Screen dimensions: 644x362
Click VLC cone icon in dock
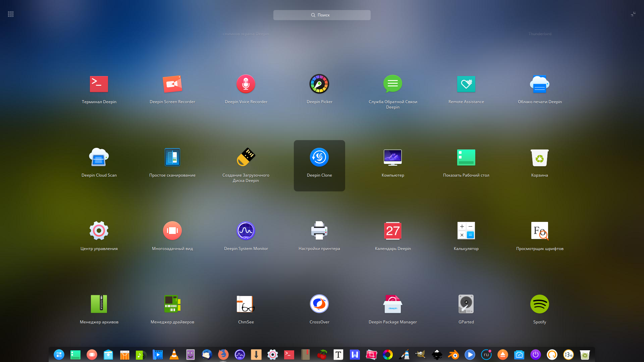click(x=174, y=355)
